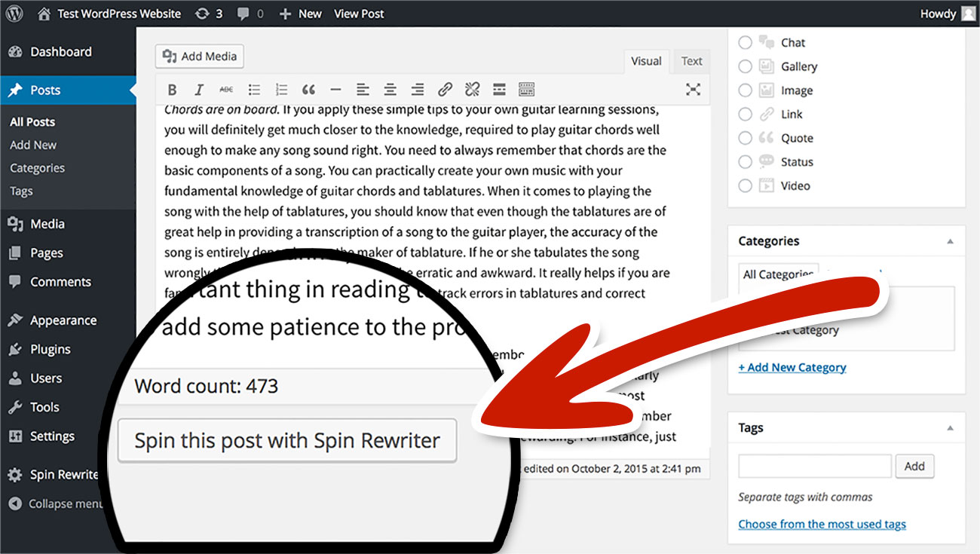980x554 pixels.
Task: Spin this post with Spin Rewriter
Action: tap(287, 440)
